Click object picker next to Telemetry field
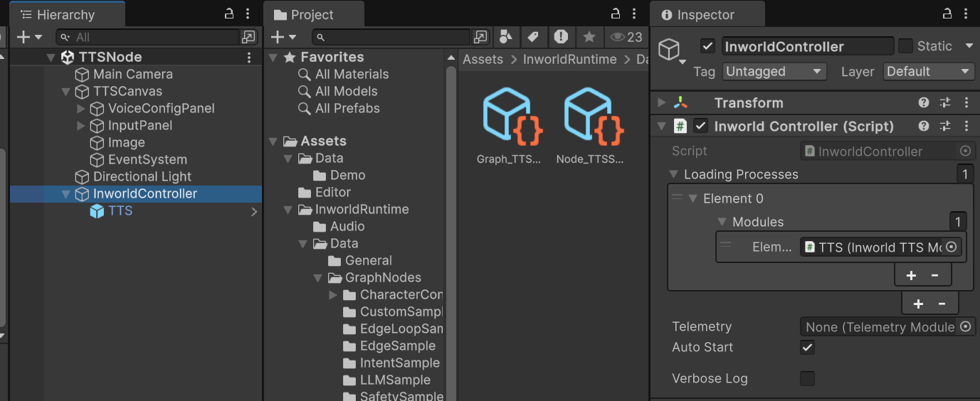 click(x=965, y=327)
